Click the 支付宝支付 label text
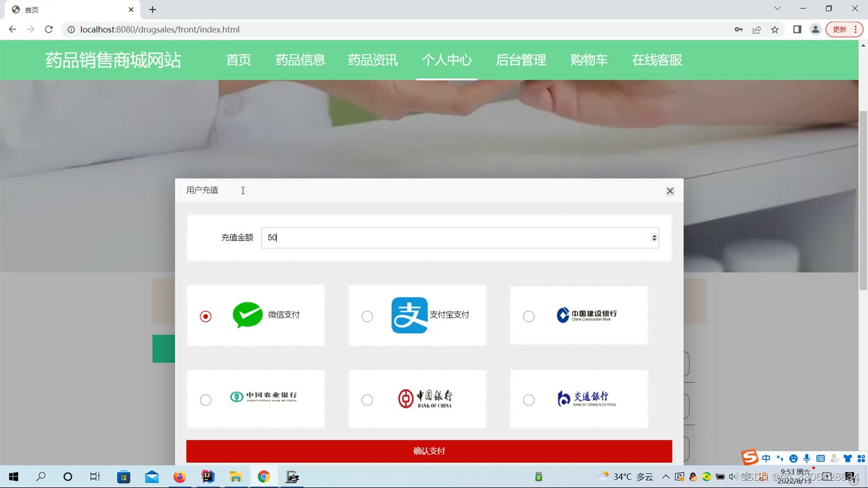 449,315
